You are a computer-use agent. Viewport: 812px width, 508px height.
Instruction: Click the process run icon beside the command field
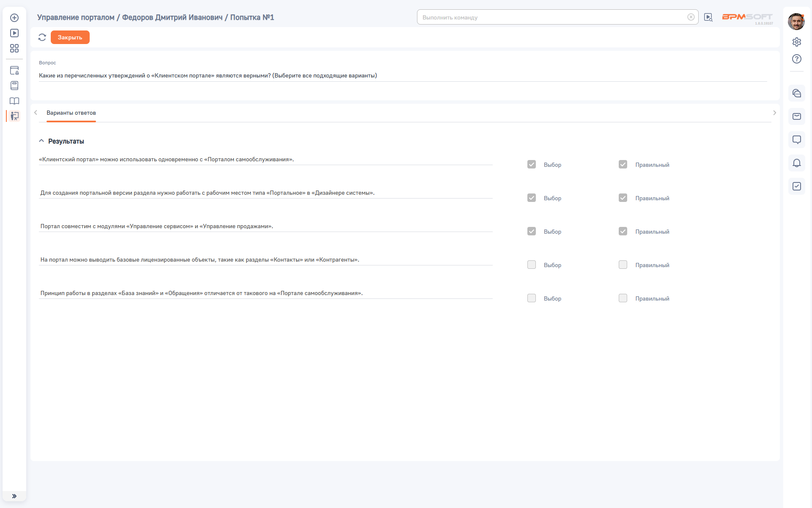[708, 17]
